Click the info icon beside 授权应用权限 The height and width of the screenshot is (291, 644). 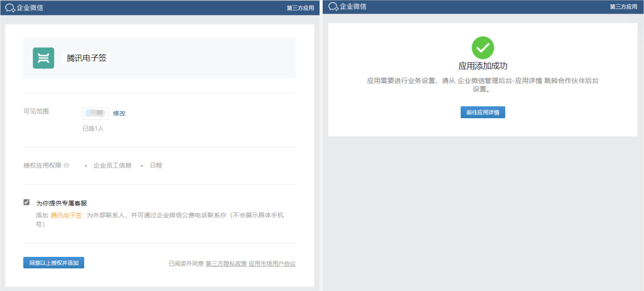(x=66, y=165)
